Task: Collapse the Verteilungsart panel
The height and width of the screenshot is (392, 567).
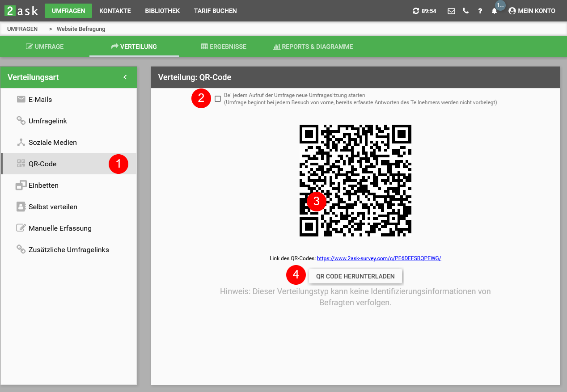Action: 125,77
